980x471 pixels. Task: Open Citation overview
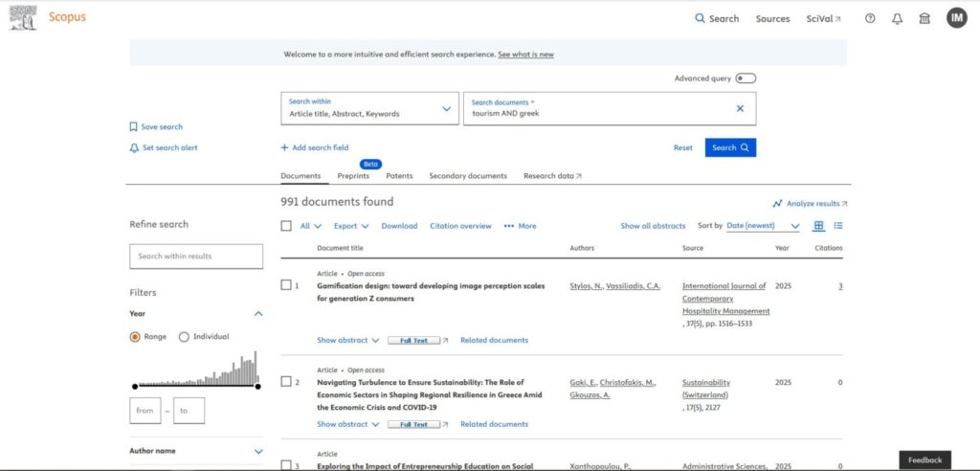click(x=460, y=226)
